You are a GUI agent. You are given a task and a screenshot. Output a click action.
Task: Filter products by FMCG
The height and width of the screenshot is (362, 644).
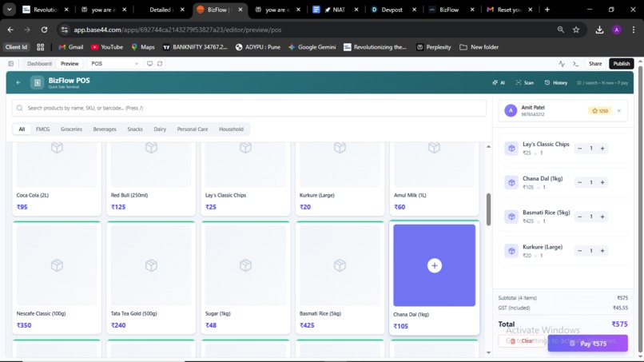coord(42,129)
